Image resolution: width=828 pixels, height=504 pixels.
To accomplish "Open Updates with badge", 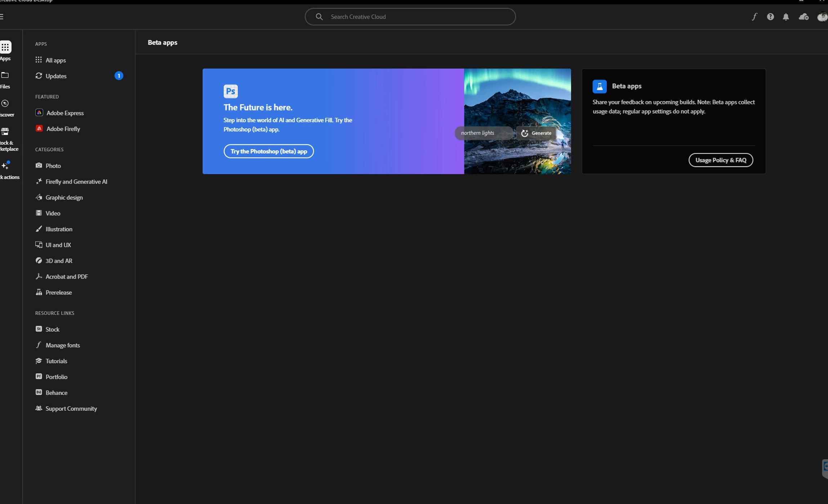I will click(x=56, y=76).
